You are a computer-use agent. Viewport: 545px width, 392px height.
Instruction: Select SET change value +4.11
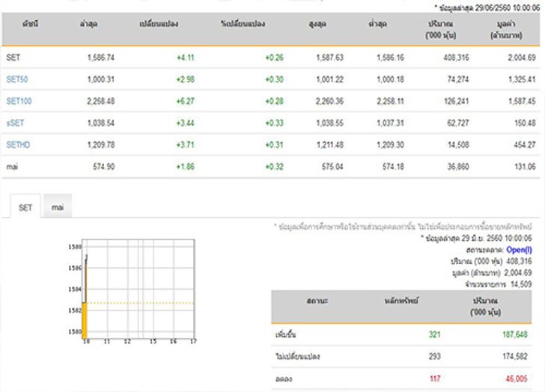[185, 58]
